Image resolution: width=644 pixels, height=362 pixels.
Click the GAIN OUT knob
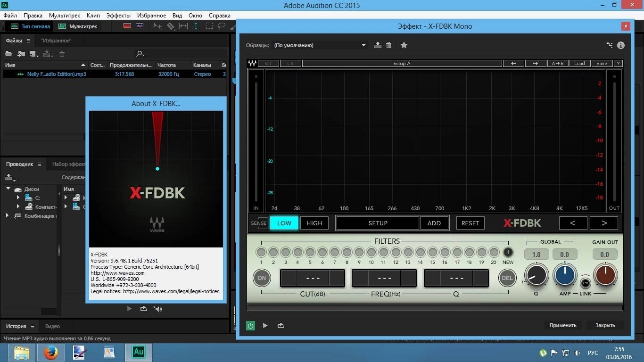(x=605, y=275)
